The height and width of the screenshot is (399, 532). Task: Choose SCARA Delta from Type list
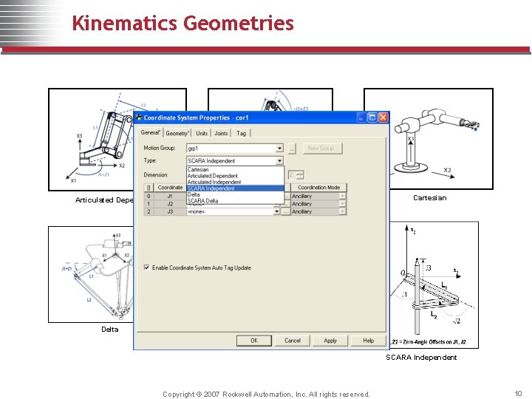[235, 200]
